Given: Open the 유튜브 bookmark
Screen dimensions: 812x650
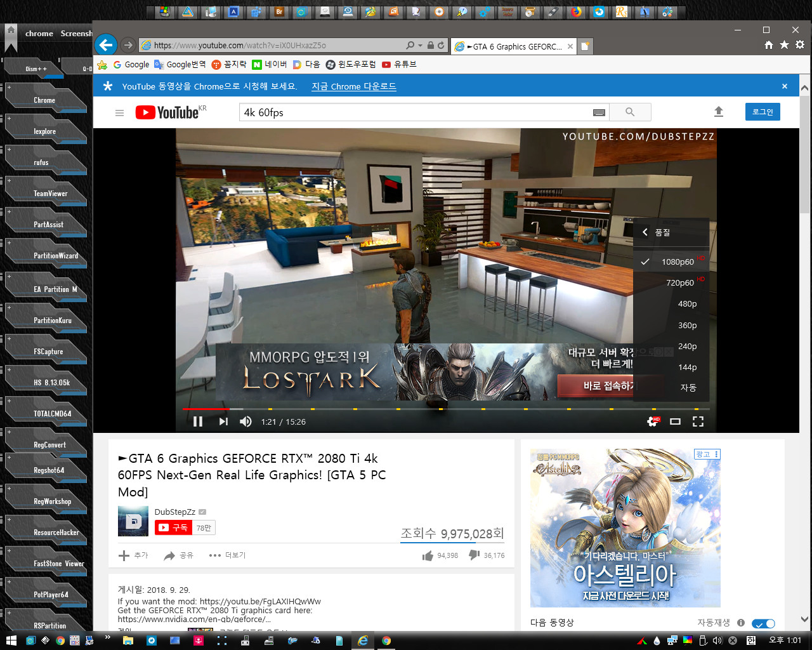Looking at the screenshot, I should pos(399,64).
